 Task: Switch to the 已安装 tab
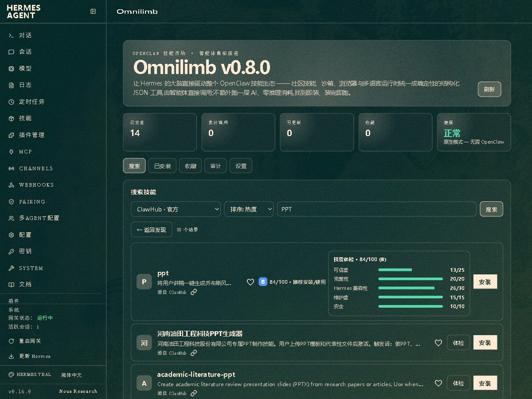coord(162,166)
